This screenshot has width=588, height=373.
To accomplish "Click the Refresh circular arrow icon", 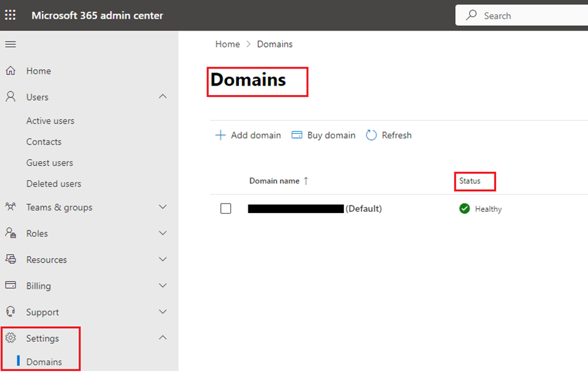I will (x=371, y=135).
